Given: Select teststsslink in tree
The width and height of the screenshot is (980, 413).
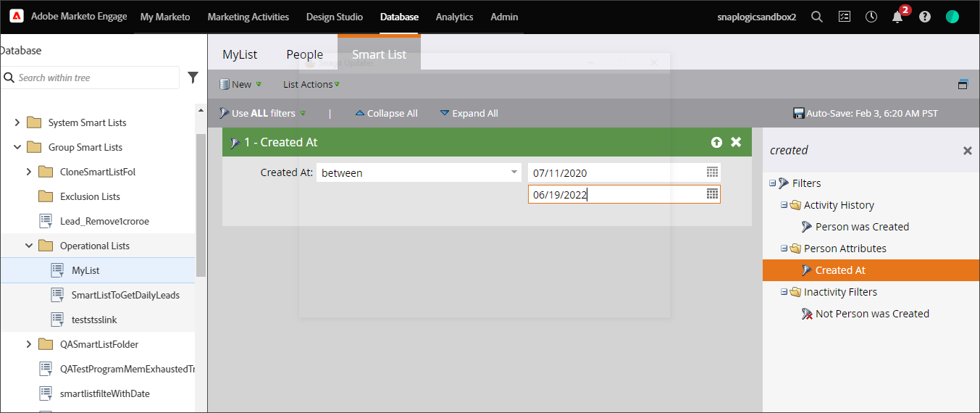Looking at the screenshot, I should point(94,320).
